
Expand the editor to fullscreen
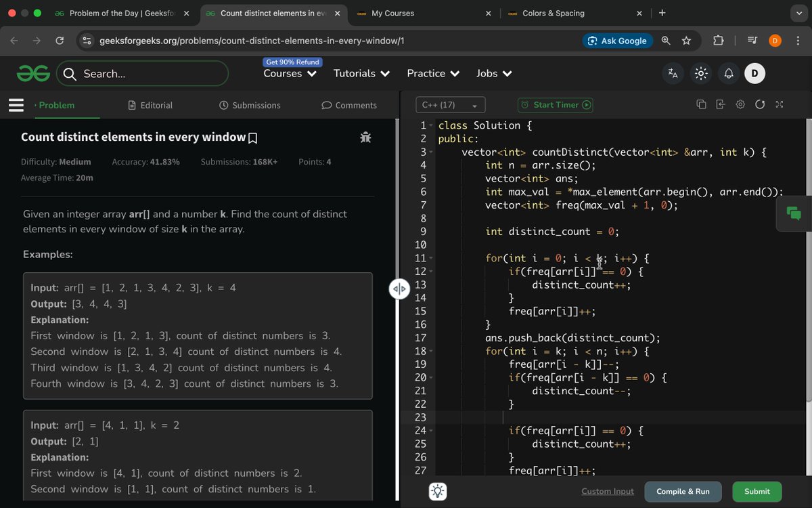[x=780, y=105]
